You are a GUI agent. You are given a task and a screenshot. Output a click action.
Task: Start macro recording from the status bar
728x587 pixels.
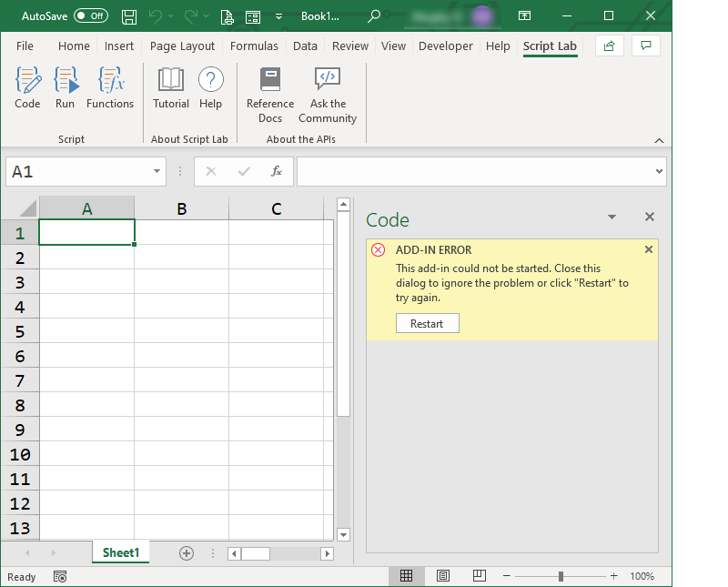(x=59, y=576)
